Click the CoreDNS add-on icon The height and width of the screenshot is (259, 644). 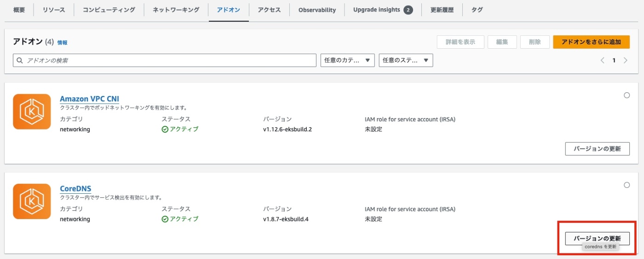tap(32, 201)
